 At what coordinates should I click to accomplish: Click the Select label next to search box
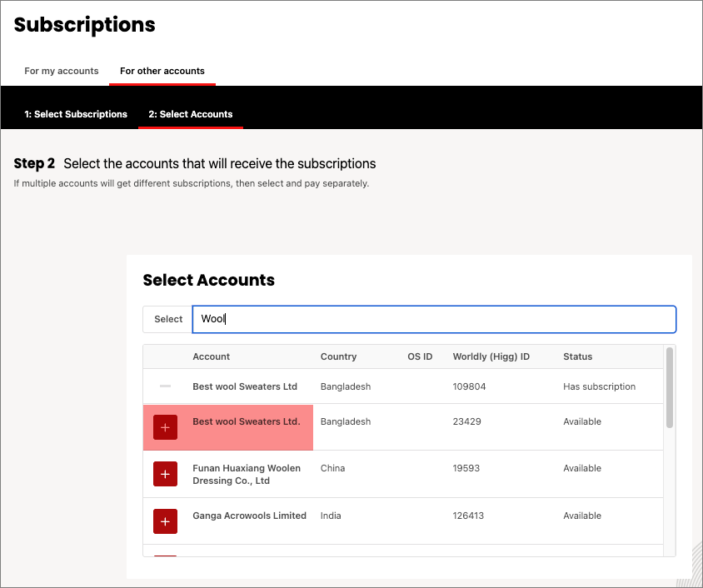pyautogui.click(x=168, y=319)
